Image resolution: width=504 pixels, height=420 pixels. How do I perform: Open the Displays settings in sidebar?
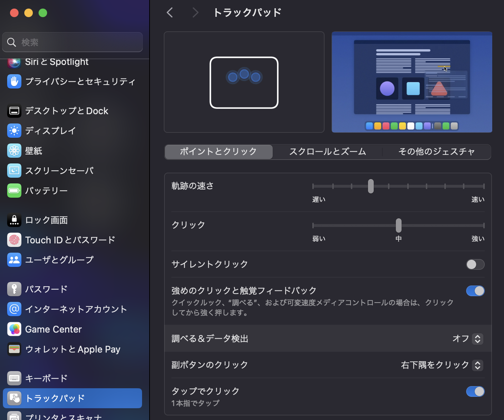(x=50, y=131)
